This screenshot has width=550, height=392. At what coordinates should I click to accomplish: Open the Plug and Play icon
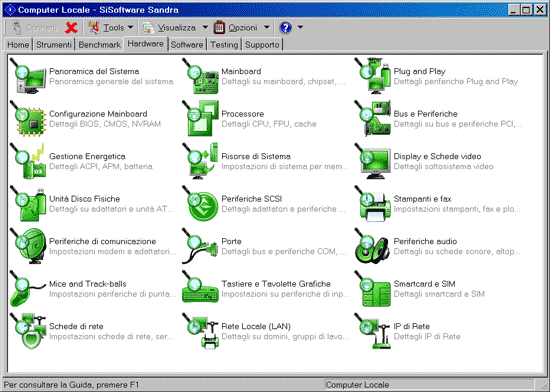click(x=373, y=76)
